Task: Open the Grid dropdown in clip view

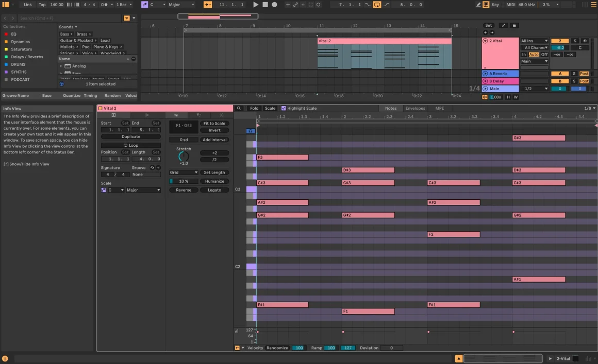Action: coord(184,172)
